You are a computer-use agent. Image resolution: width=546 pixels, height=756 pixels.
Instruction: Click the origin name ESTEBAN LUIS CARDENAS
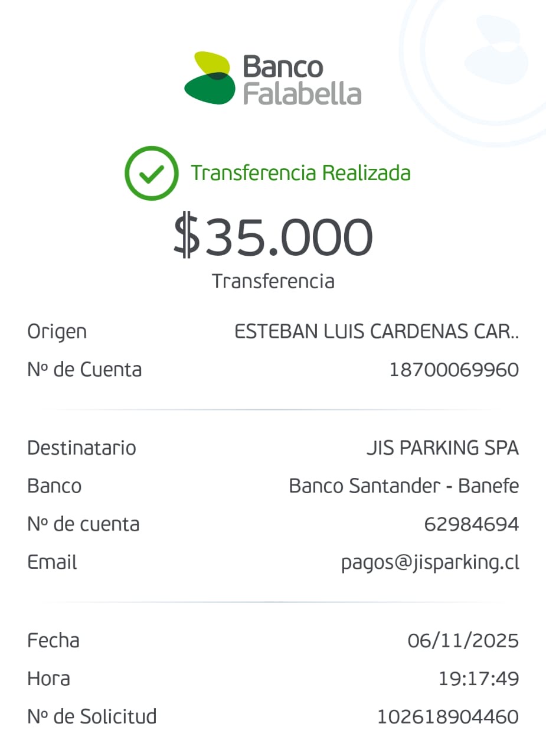pyautogui.click(x=377, y=332)
